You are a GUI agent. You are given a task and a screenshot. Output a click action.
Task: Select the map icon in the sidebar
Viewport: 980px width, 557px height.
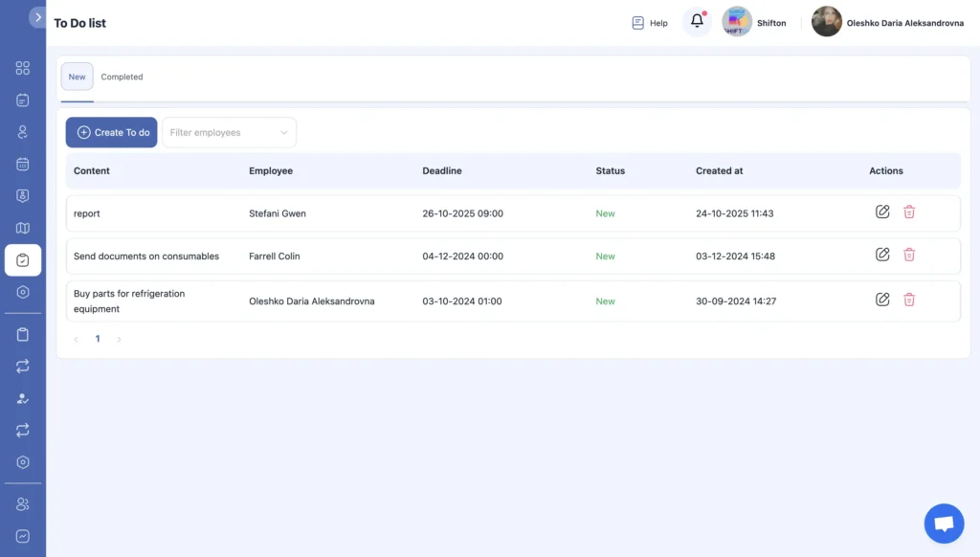click(x=23, y=228)
